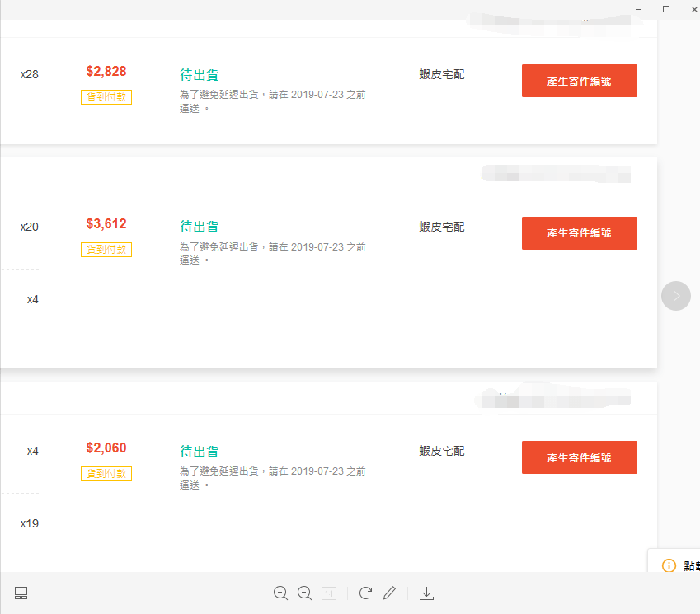Rotate the image clockwise
The width and height of the screenshot is (700, 614).
coord(366,593)
